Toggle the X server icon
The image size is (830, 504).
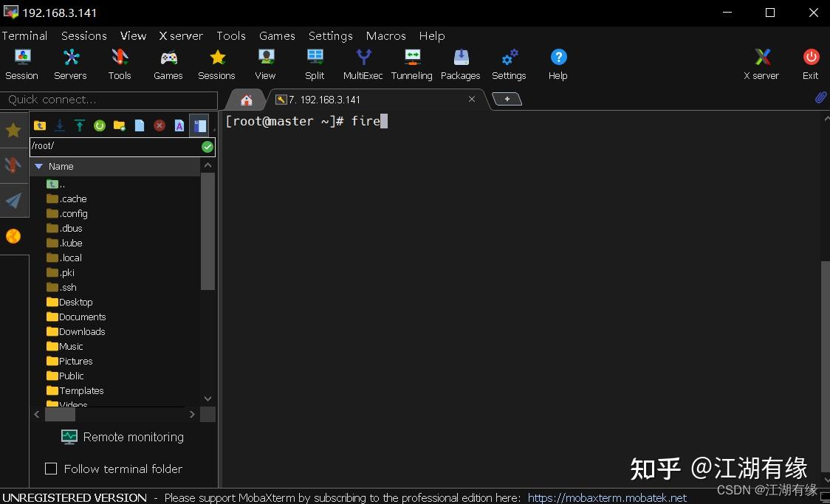[x=762, y=64]
